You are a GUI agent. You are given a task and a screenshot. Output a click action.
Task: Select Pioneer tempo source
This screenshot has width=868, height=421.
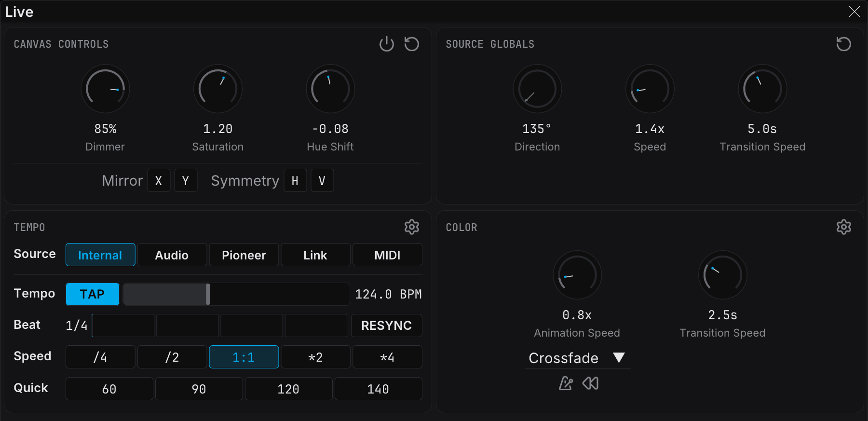point(244,255)
